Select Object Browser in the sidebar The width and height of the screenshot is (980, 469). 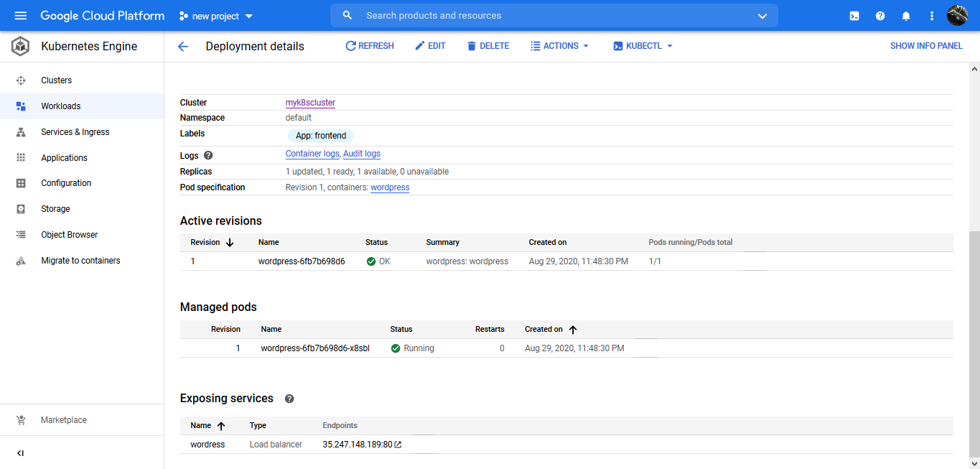coord(70,235)
